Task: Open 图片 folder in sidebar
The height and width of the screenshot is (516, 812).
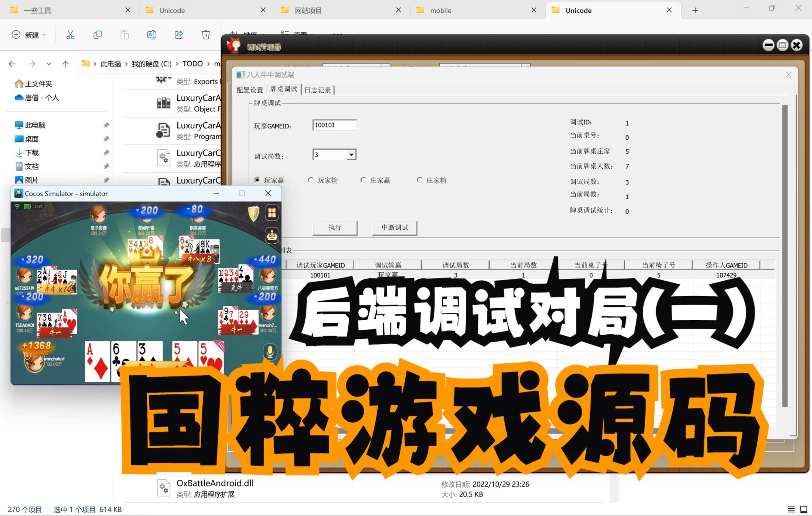Action: 27,180
